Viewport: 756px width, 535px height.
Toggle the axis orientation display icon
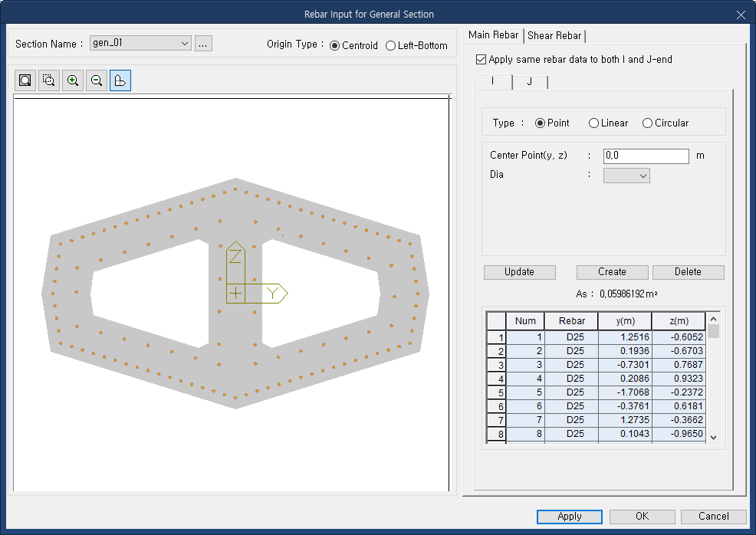click(x=120, y=80)
